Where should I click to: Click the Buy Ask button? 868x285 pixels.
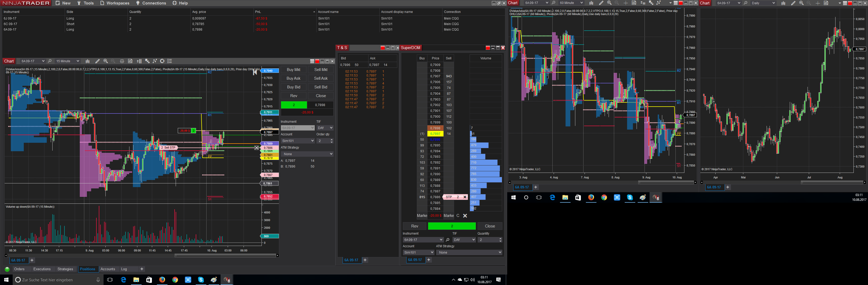pos(293,78)
